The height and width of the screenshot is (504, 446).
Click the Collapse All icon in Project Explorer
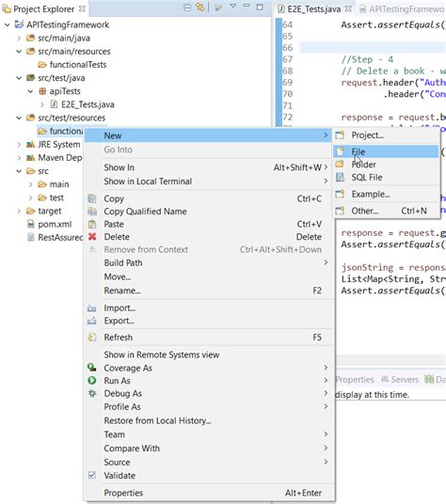pyautogui.click(x=187, y=8)
